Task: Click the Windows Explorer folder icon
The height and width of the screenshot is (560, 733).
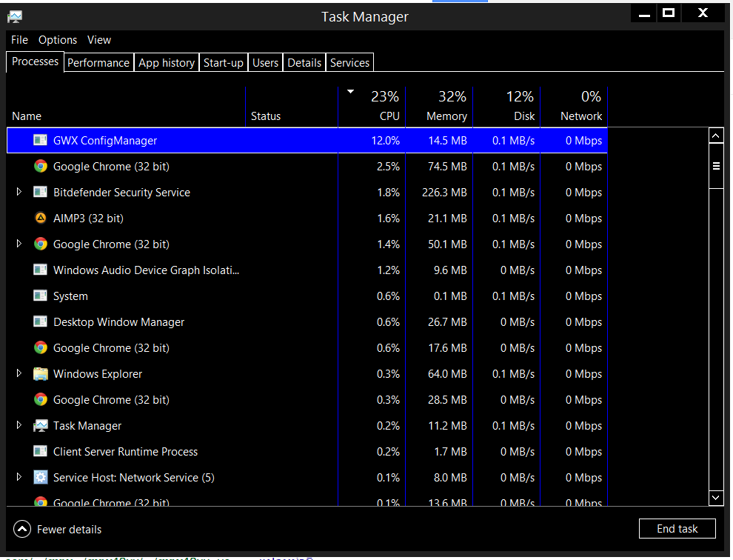Action: (x=41, y=374)
